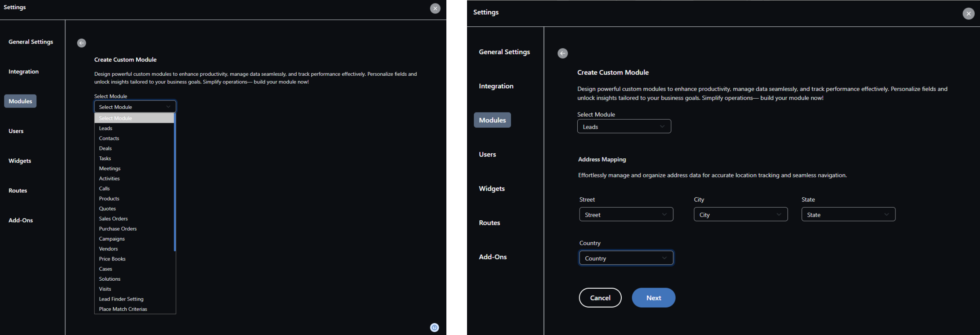Open the Country mapping dropdown

pyautogui.click(x=626, y=258)
